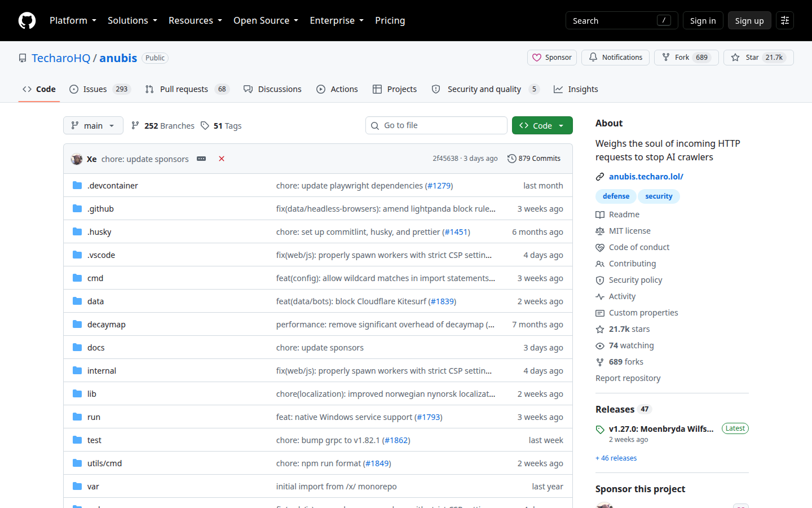Click the Sign in button
The height and width of the screenshot is (508, 812).
coord(703,20)
